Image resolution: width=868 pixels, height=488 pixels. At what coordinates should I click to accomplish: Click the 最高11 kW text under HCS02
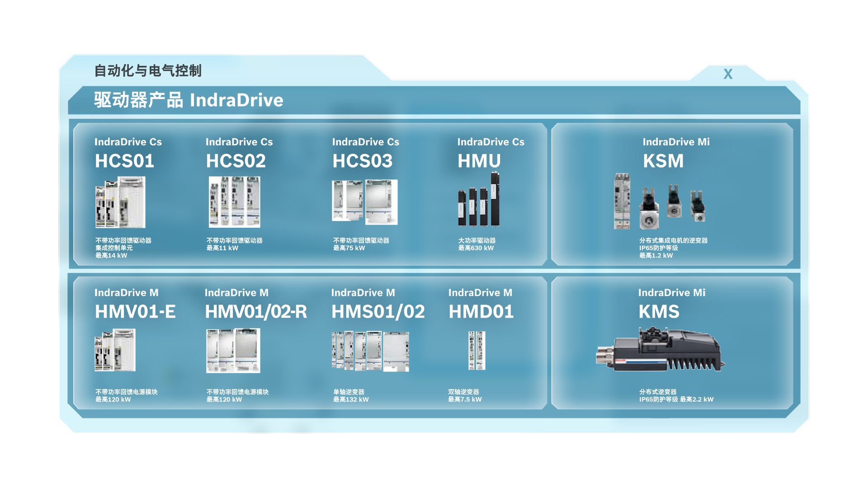tap(222, 248)
